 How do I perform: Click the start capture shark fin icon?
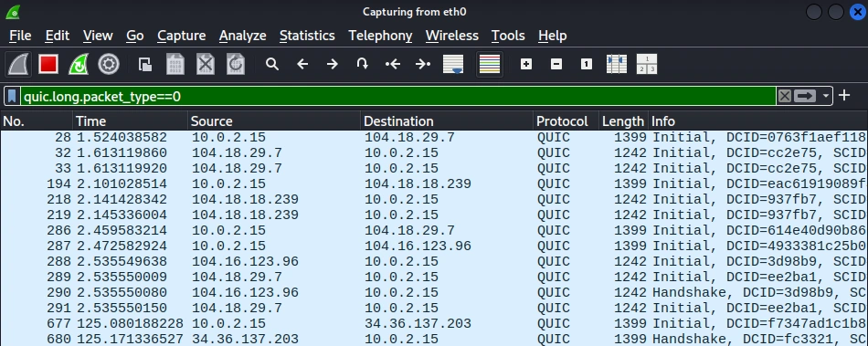[19, 65]
